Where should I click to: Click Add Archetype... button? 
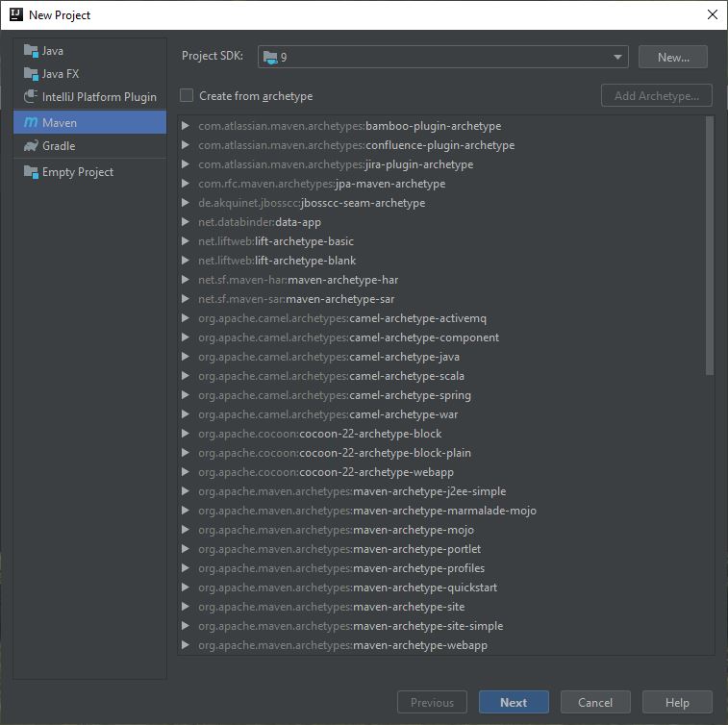pyautogui.click(x=657, y=95)
